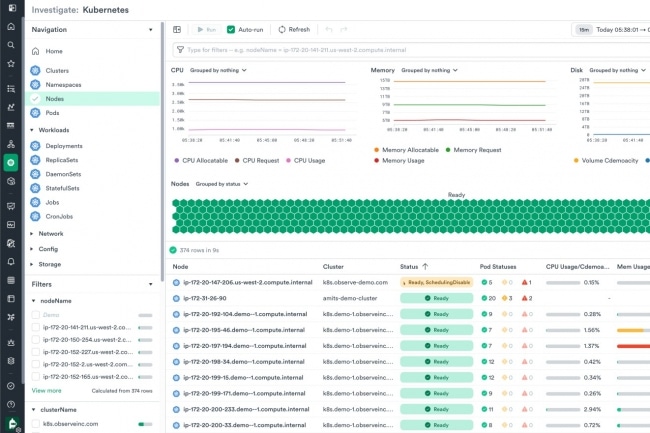Open Nodes Grouped by status dropdown
This screenshot has height=433, width=650.
point(222,184)
